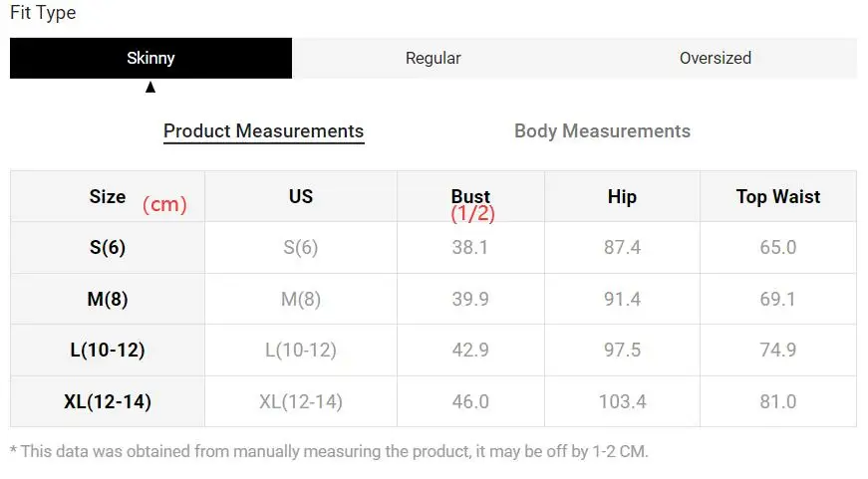Choose the Oversized fit type
The width and height of the screenshot is (868, 479).
pos(716,58)
